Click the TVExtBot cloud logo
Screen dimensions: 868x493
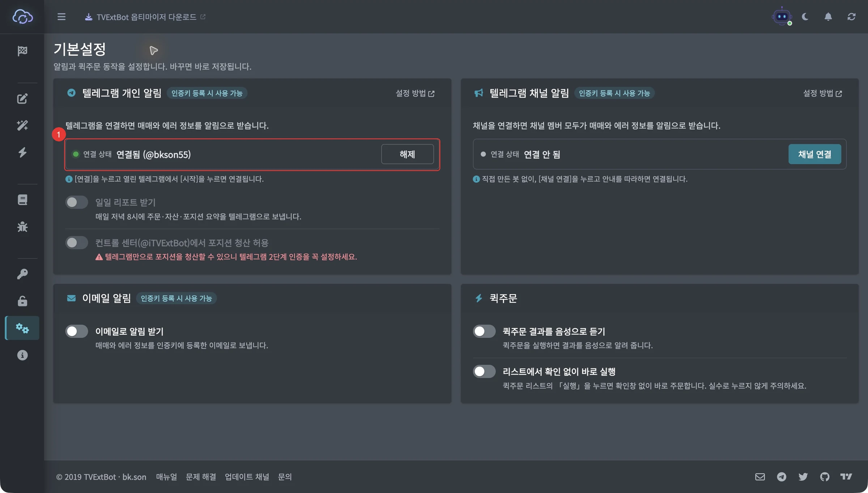22,17
